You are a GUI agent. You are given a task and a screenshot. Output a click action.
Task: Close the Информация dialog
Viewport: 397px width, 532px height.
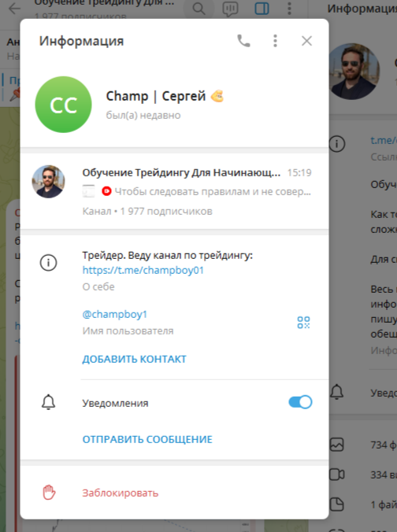point(306,41)
